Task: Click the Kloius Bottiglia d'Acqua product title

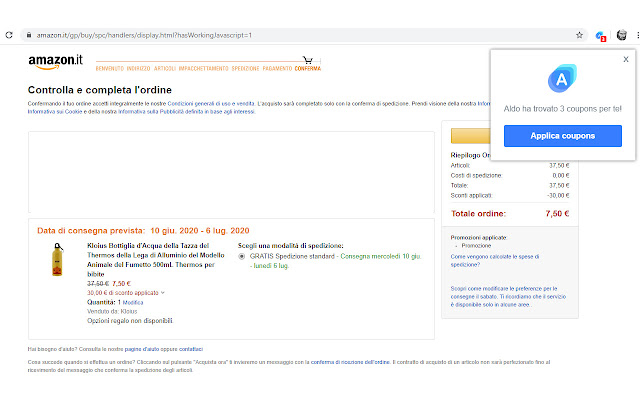Action: (156, 260)
